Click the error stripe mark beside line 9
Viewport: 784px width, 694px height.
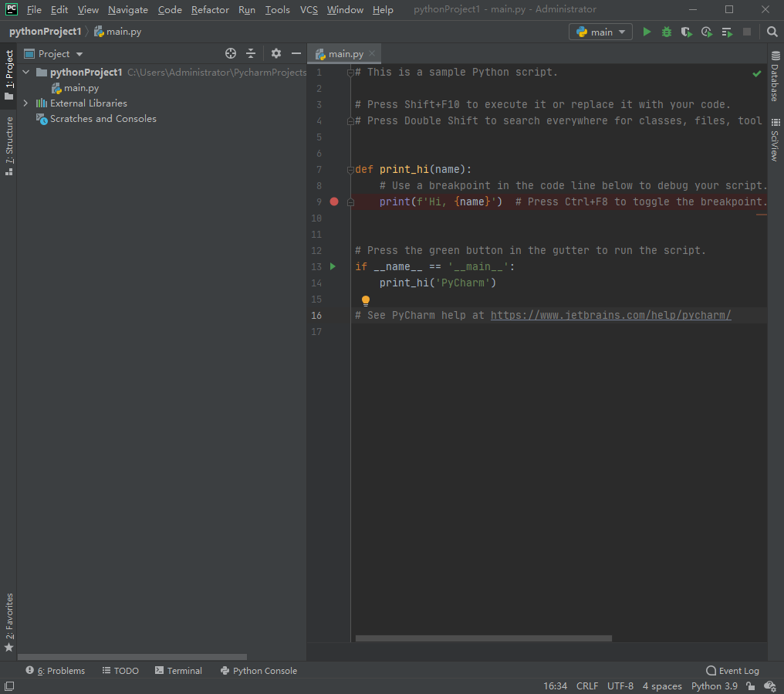click(762, 215)
